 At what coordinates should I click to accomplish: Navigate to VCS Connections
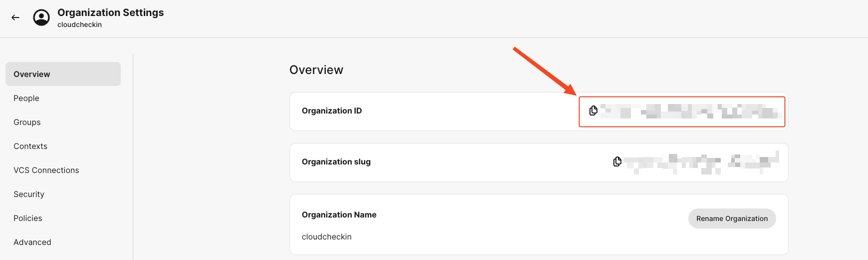(x=46, y=170)
